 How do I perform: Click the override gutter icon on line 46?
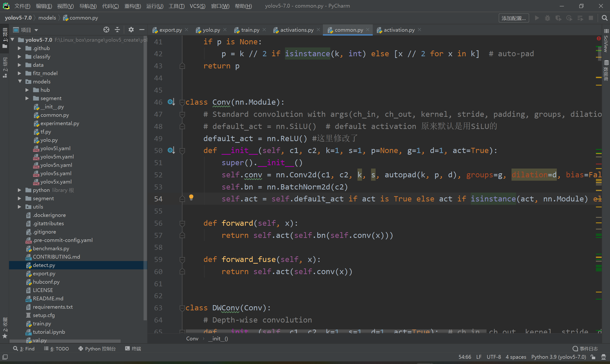(171, 102)
